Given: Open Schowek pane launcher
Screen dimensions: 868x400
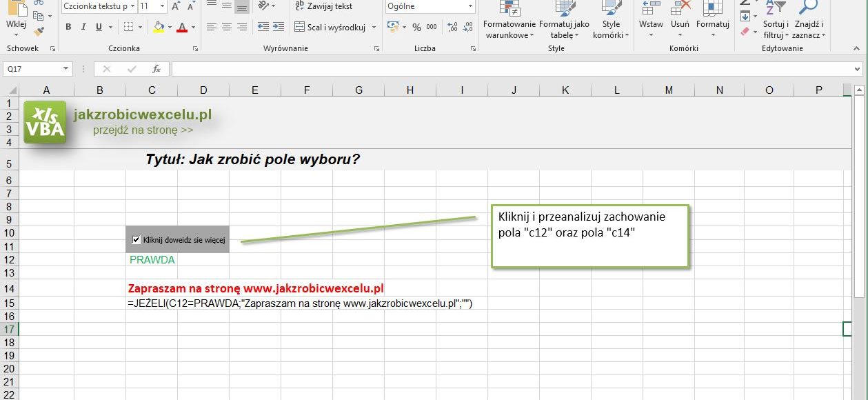Looking at the screenshot, I should point(53,49).
